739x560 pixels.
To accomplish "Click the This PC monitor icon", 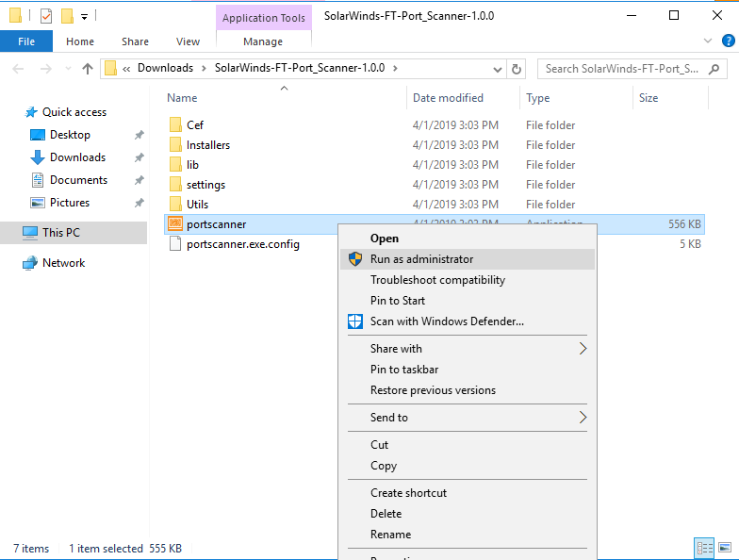I will point(30,233).
